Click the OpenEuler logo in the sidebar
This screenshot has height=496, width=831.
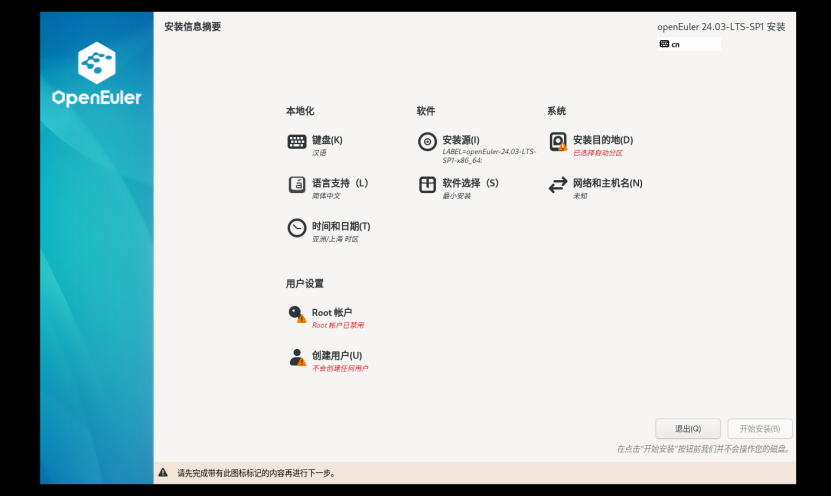[96, 74]
